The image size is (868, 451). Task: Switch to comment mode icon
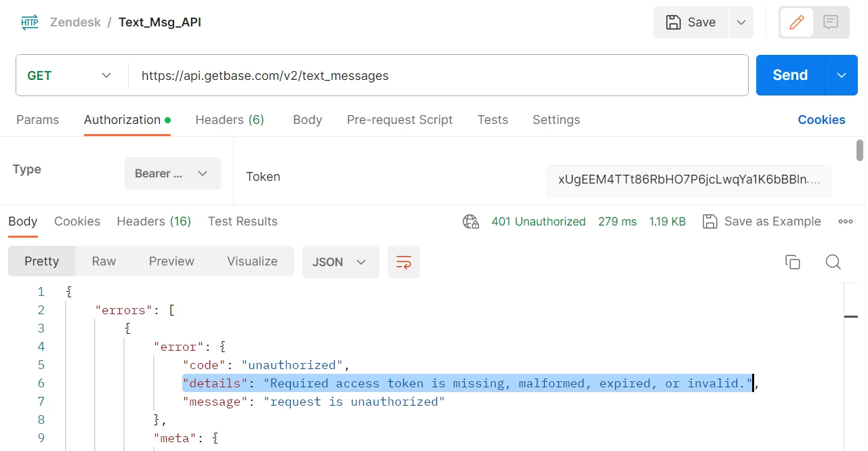[831, 22]
